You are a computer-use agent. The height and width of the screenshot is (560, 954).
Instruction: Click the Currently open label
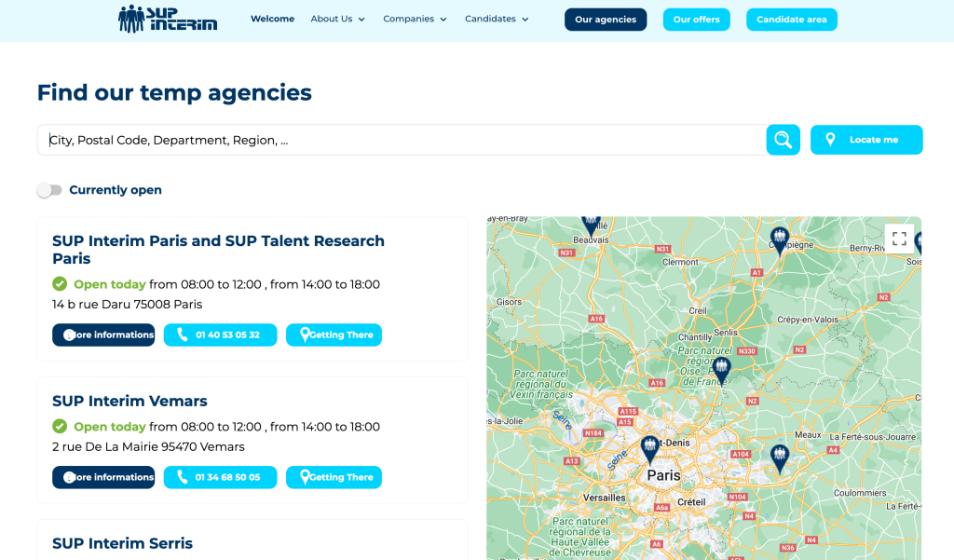[116, 190]
